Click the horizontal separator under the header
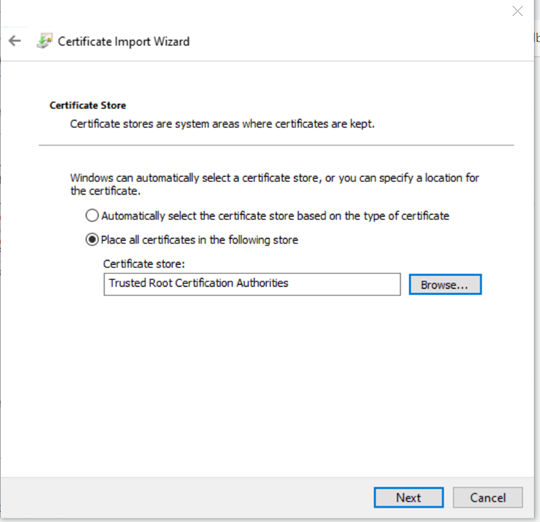 [x=276, y=145]
